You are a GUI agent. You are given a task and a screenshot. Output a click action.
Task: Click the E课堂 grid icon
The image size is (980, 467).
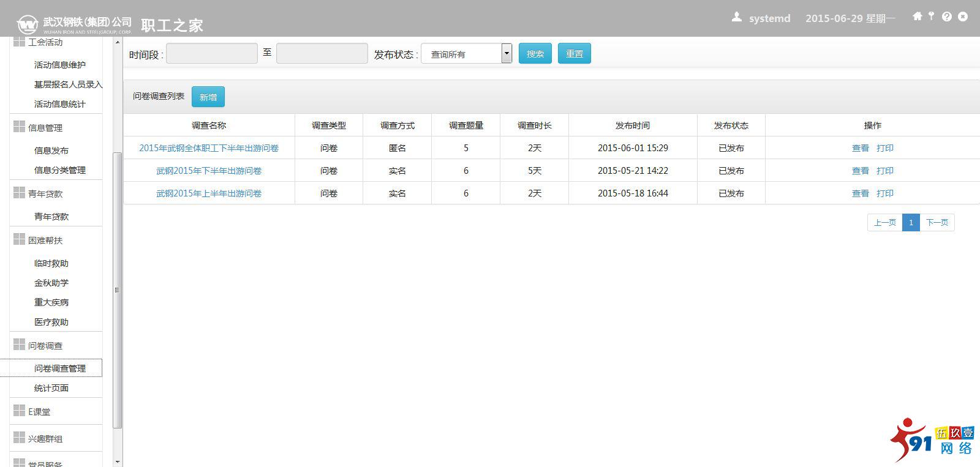[x=19, y=411]
